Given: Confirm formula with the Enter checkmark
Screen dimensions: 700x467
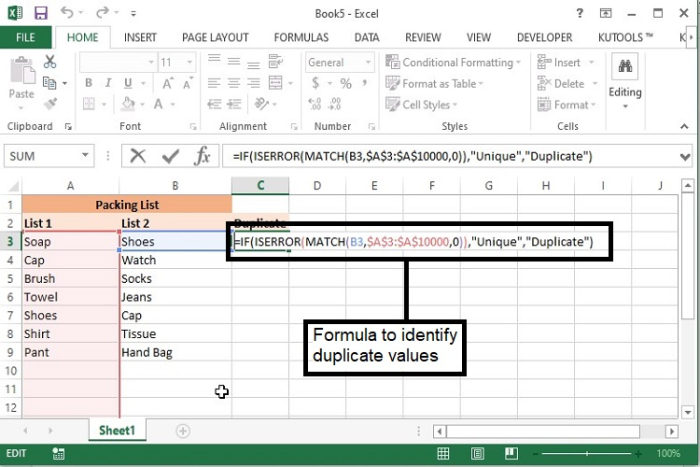Looking at the screenshot, I should (x=170, y=156).
